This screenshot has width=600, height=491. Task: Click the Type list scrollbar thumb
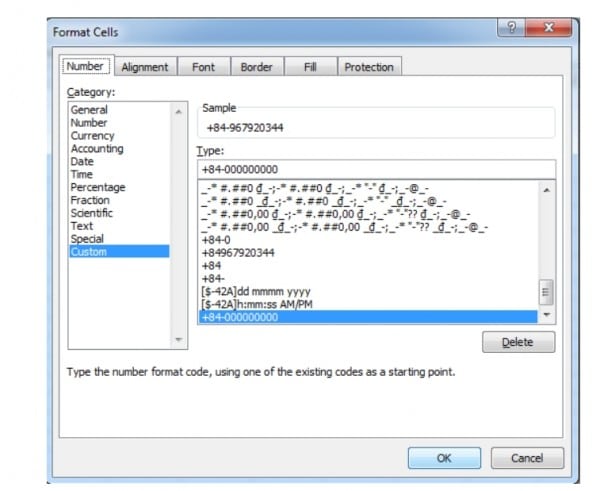tap(546, 292)
